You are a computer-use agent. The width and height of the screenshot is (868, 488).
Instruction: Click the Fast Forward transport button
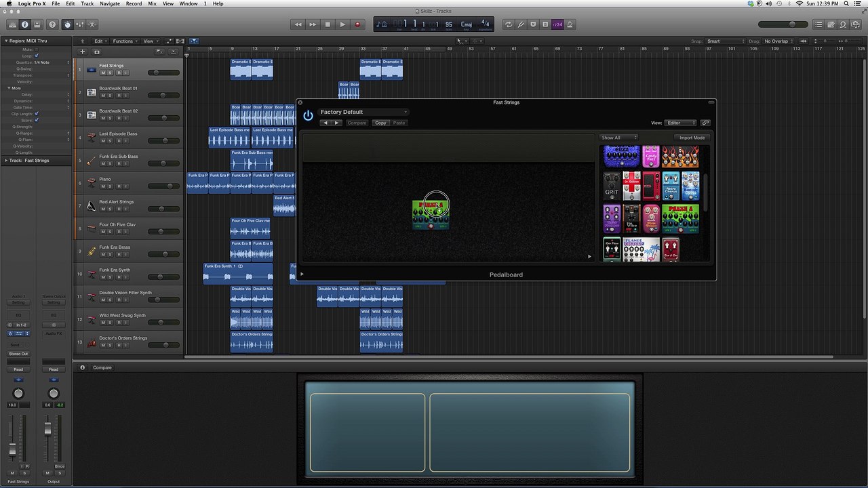tap(313, 24)
